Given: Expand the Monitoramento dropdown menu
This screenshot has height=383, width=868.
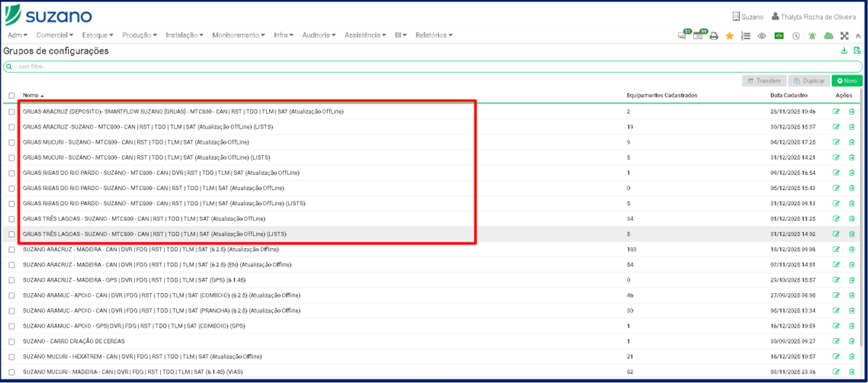Looking at the screenshot, I should click(238, 35).
